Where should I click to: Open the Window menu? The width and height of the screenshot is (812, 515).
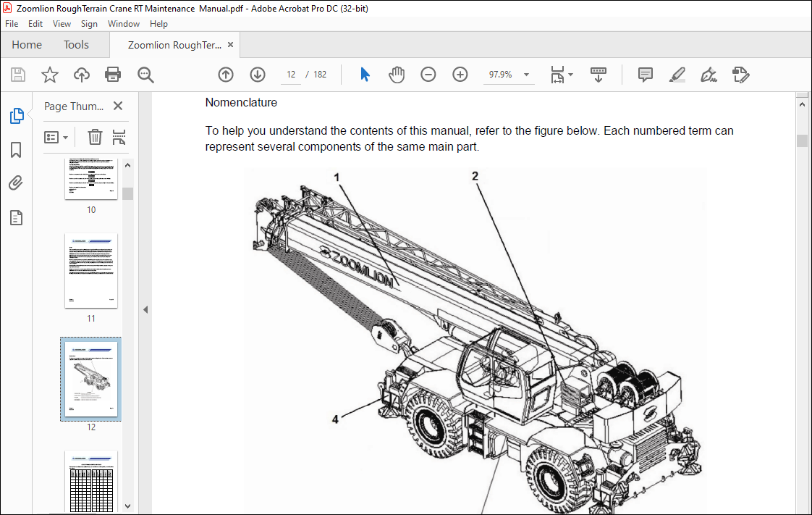(x=123, y=24)
